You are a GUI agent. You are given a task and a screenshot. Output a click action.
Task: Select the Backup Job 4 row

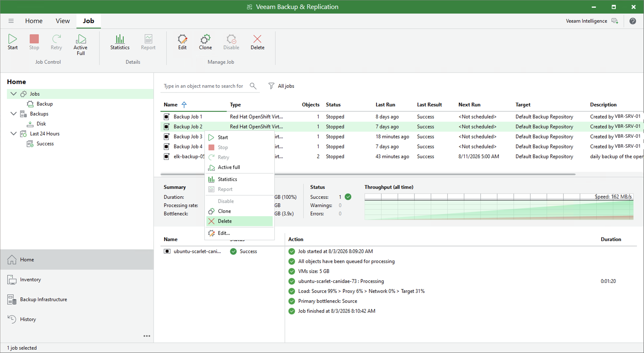tap(402, 147)
